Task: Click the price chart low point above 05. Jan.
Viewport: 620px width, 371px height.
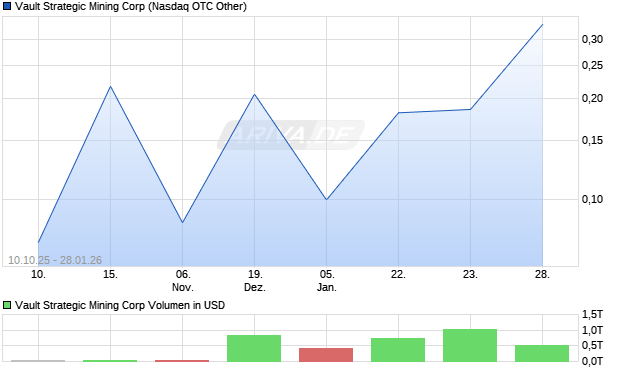Action: pos(326,199)
